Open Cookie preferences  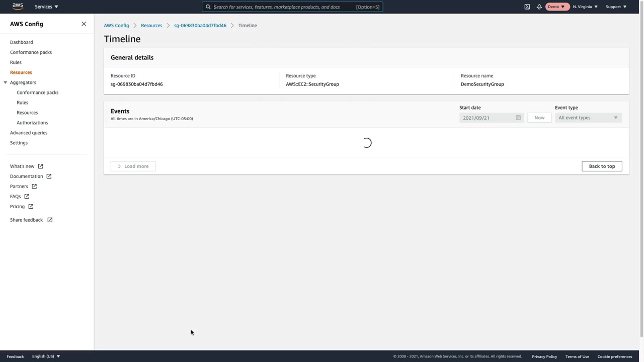tap(615, 356)
